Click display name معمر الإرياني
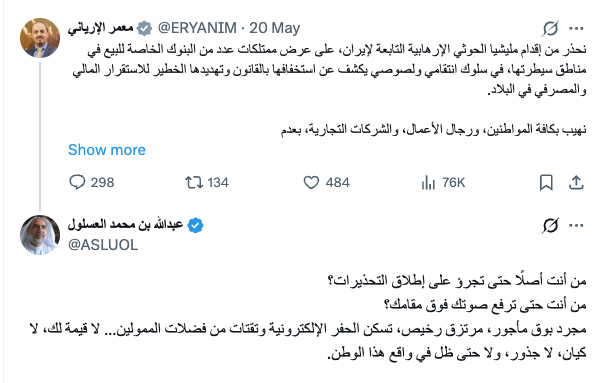Viewport: 601px width, 383px height. tap(100, 28)
